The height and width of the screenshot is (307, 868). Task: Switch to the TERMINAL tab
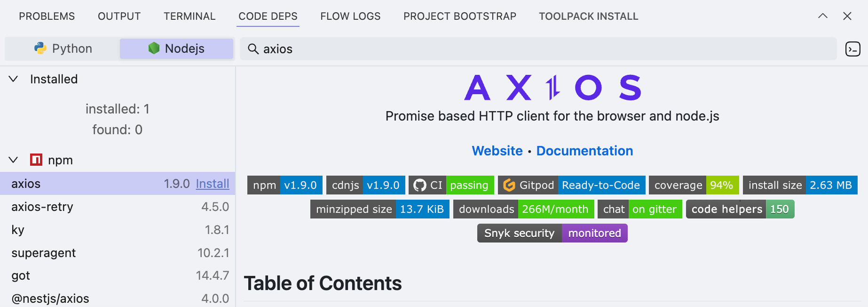[x=189, y=16]
